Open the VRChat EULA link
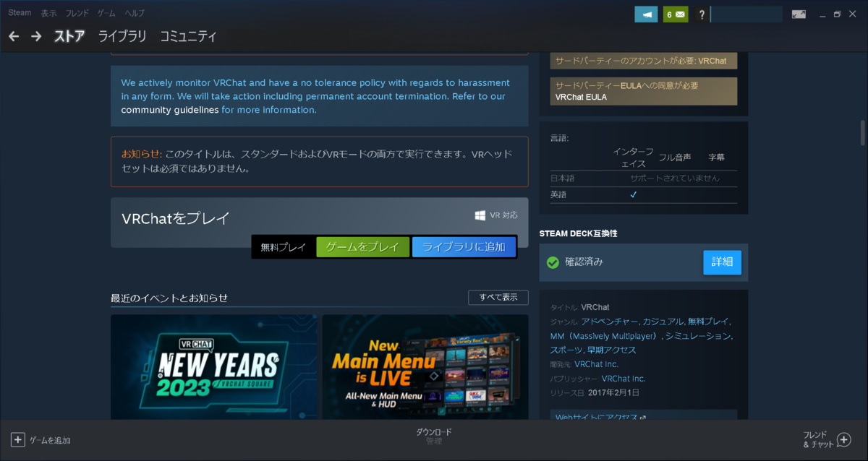The height and width of the screenshot is (461, 868). (x=581, y=97)
